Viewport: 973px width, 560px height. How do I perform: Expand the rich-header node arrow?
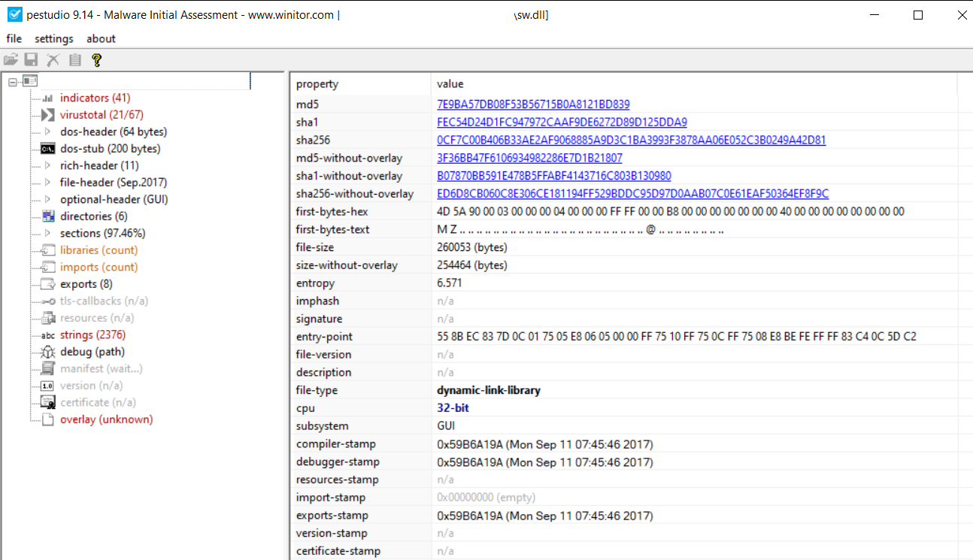pos(48,165)
